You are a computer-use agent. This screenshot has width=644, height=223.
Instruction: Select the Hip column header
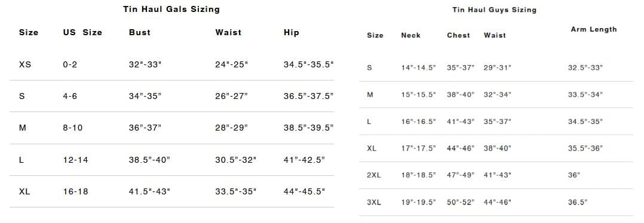291,32
